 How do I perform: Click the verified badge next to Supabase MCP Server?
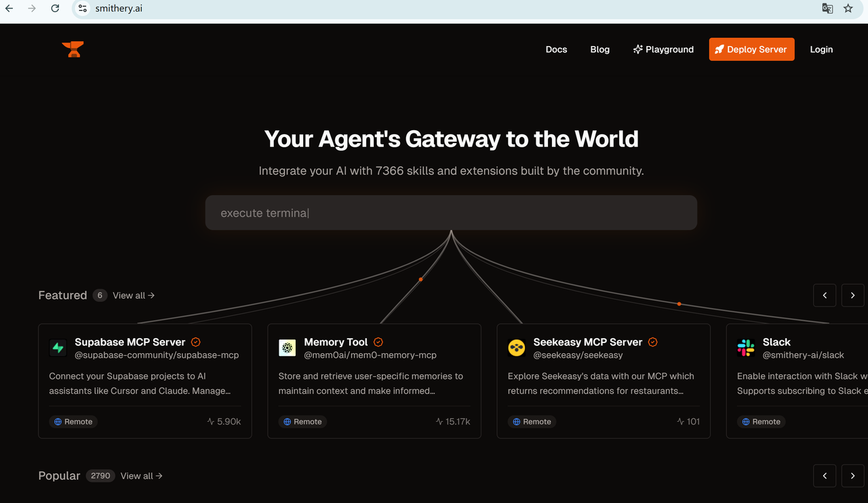pyautogui.click(x=196, y=342)
